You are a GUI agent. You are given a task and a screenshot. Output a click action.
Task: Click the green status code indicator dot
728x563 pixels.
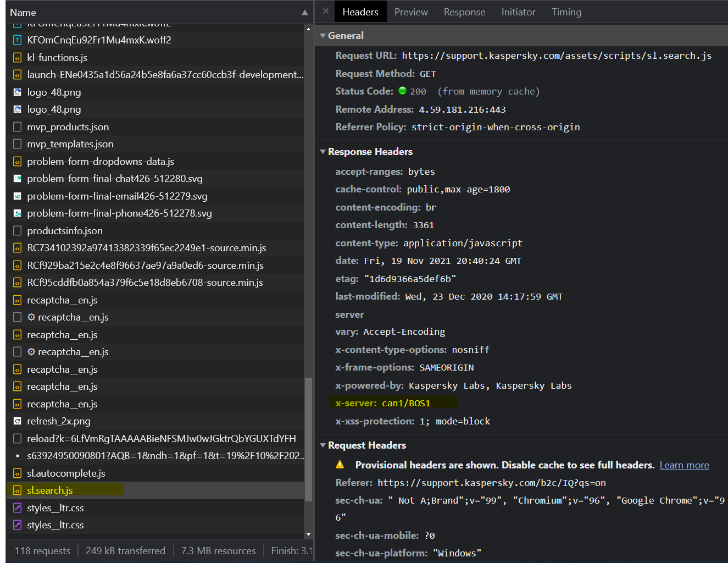402,91
